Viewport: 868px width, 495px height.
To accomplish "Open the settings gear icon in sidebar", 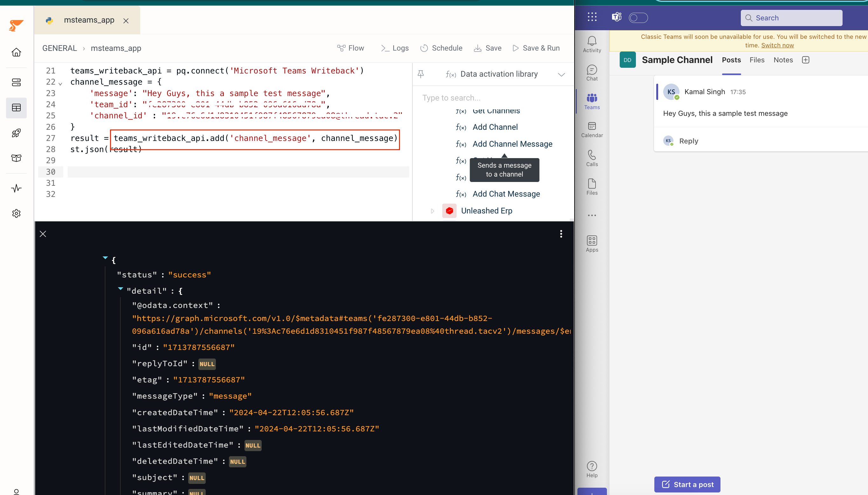I will click(16, 213).
